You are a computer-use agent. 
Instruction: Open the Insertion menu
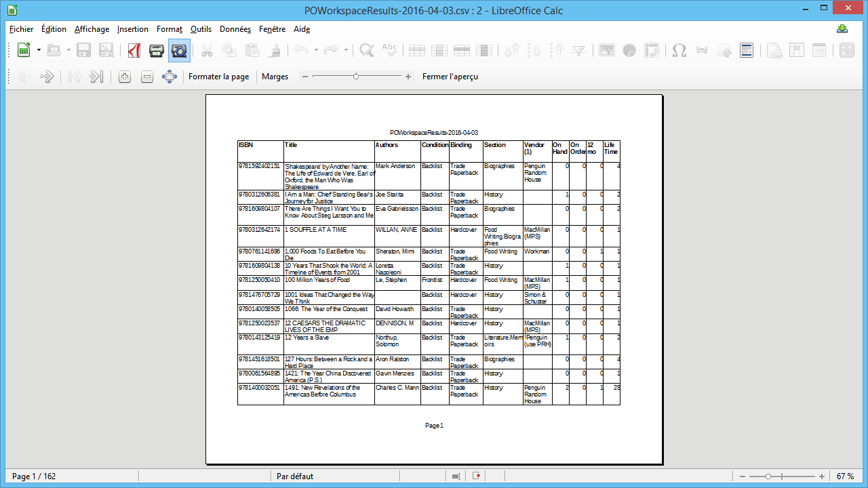(132, 29)
